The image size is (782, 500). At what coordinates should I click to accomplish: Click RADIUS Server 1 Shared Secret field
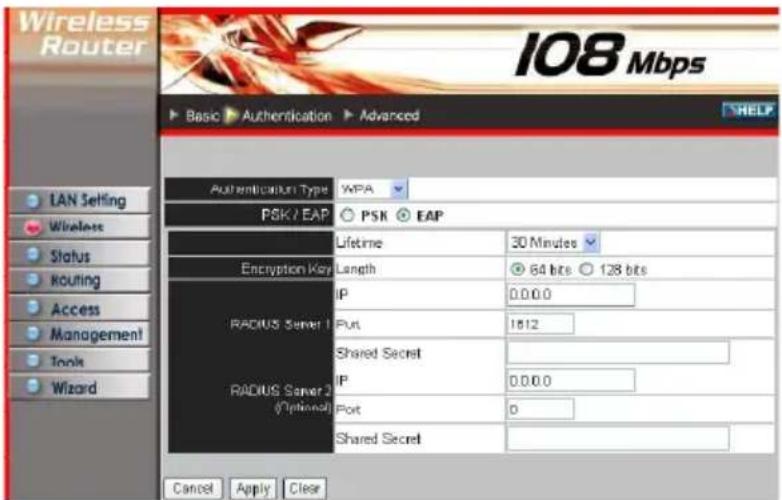coord(618,352)
